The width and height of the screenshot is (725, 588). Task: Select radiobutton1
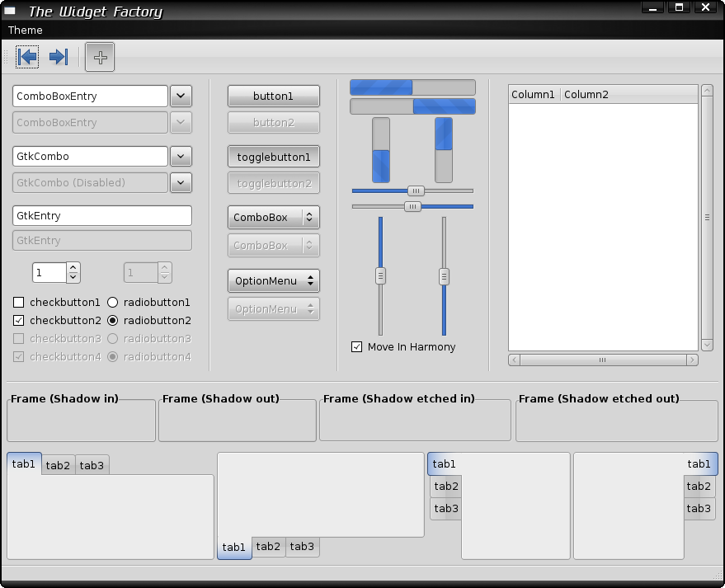112,303
